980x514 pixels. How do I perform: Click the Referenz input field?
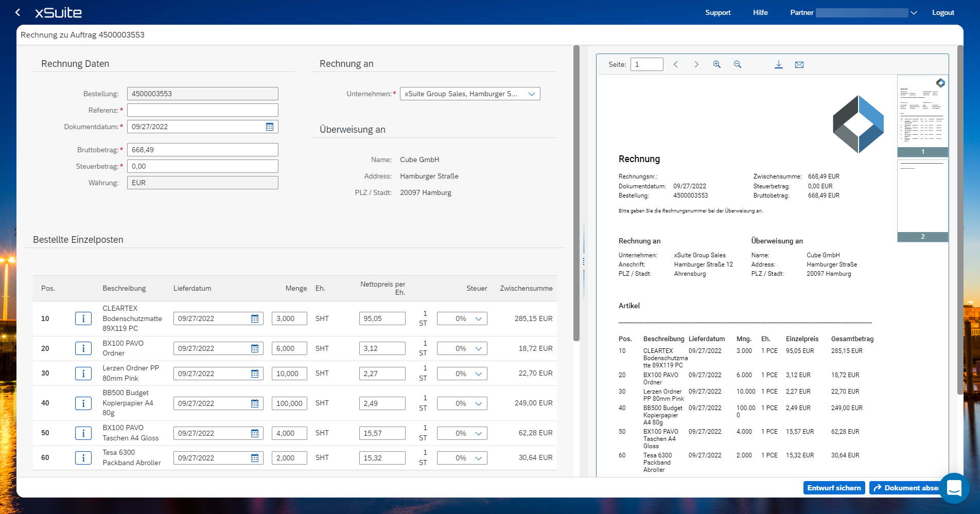pyautogui.click(x=202, y=110)
